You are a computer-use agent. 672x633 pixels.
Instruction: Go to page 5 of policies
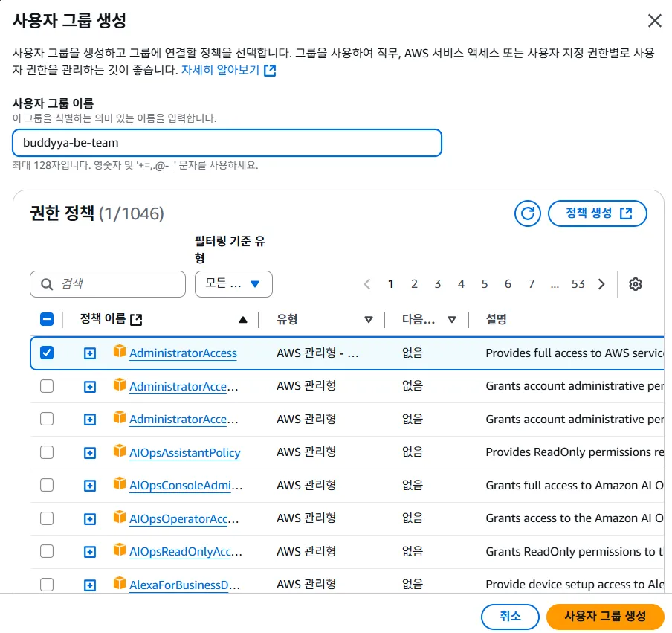[x=485, y=284]
